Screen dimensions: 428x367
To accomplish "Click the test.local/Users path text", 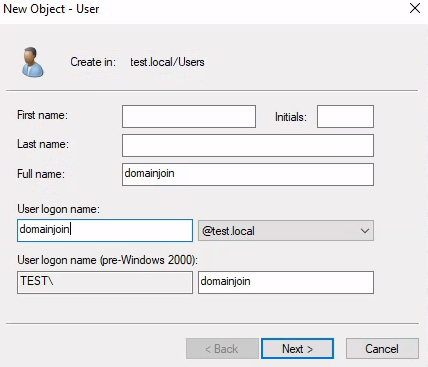I will pyautogui.click(x=167, y=62).
